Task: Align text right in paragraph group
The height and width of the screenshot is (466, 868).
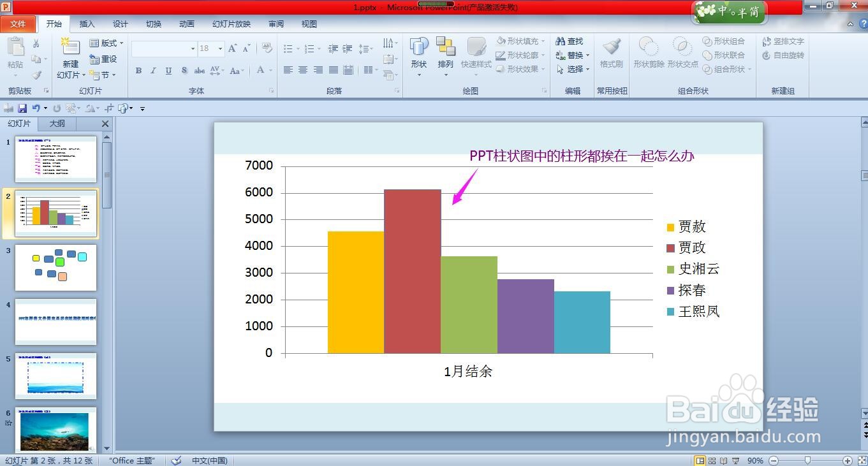Action: (318, 69)
